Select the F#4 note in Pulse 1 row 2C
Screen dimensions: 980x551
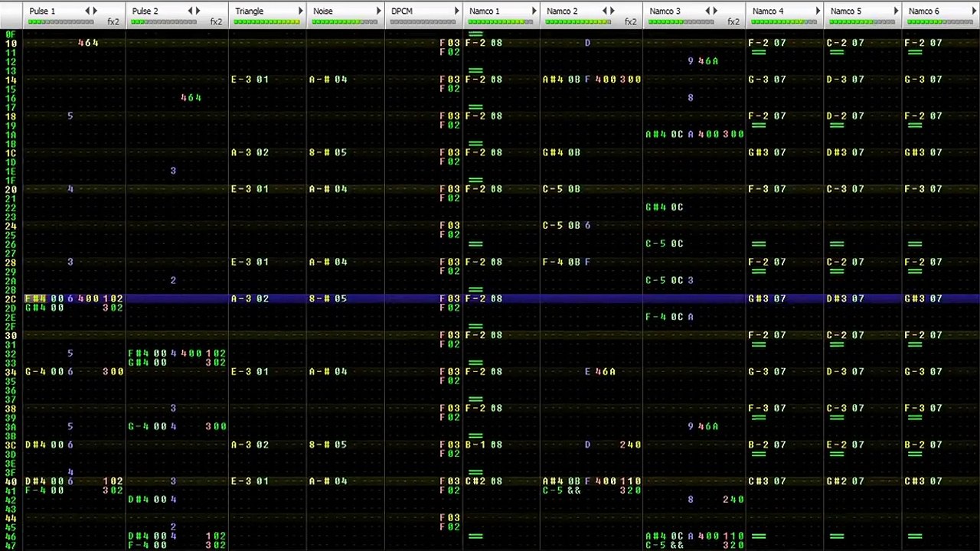(x=35, y=298)
